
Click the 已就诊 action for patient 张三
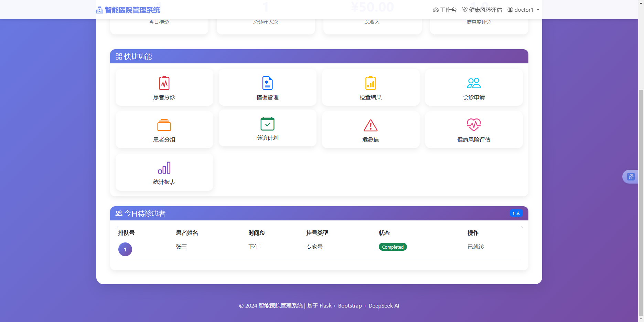pyautogui.click(x=476, y=247)
